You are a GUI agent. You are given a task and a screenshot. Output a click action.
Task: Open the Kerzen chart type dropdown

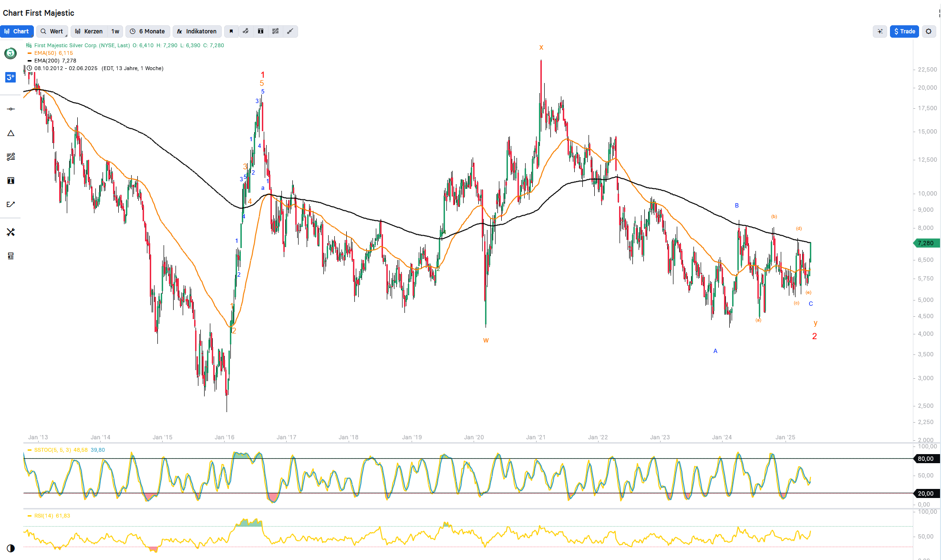pos(89,31)
